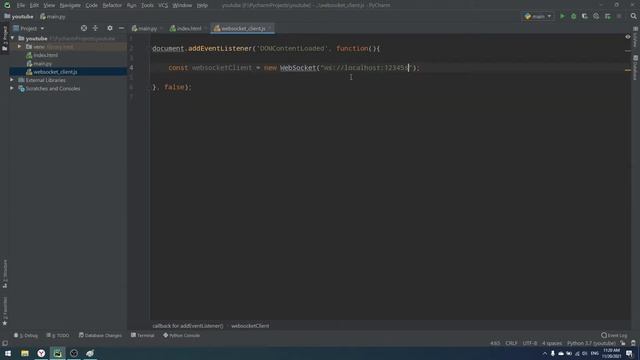Screen dimensions: 640x360
Task: Click the profiler toolbar icon
Action: click(596, 16)
